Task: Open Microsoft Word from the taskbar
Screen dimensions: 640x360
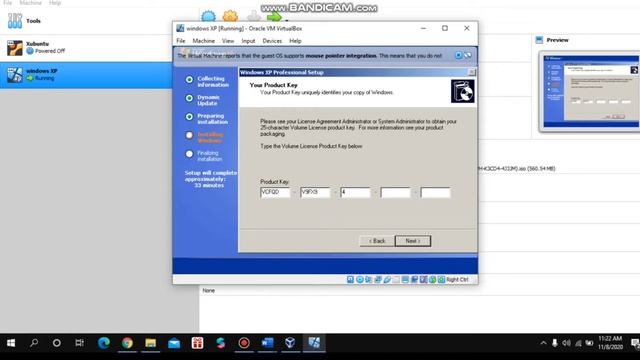Action: click(x=267, y=343)
